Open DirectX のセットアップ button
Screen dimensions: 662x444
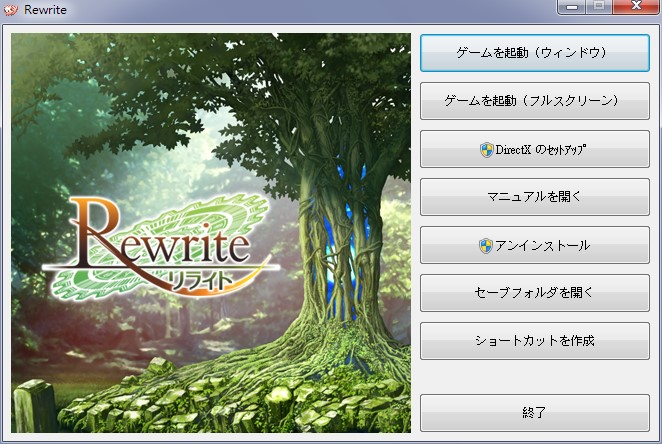[x=534, y=149]
